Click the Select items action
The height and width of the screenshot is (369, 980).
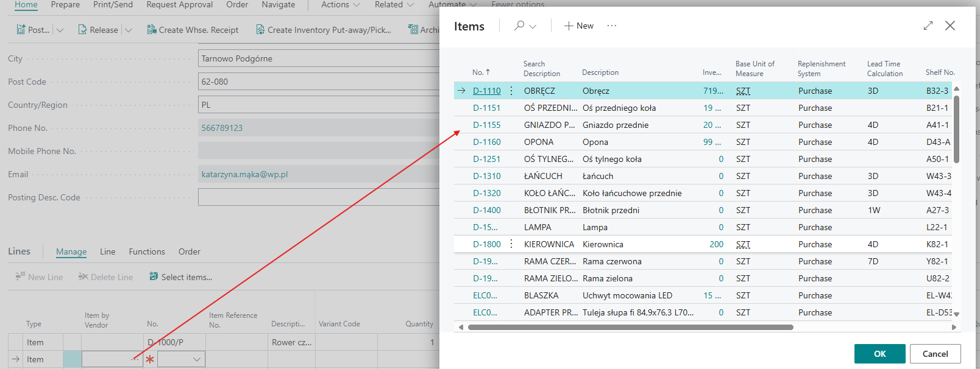tap(181, 277)
